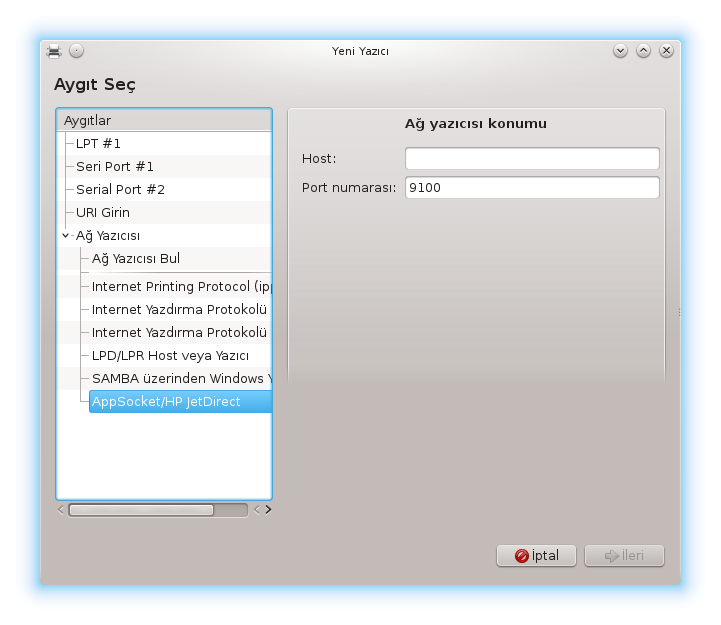Collapse the Ağ Yazıcısı tree node
The height and width of the screenshot is (625, 721).
coord(65,235)
